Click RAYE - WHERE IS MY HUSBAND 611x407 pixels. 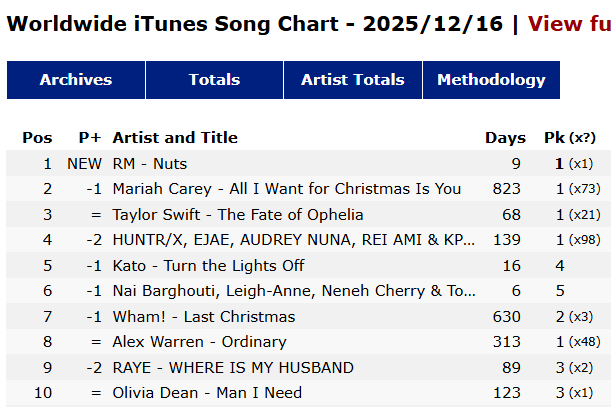point(233,367)
